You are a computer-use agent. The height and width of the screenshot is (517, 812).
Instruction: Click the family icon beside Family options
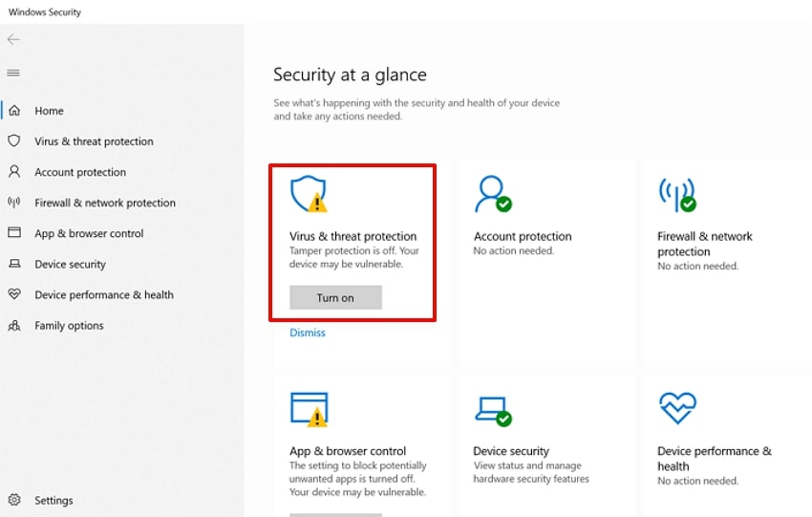point(14,325)
